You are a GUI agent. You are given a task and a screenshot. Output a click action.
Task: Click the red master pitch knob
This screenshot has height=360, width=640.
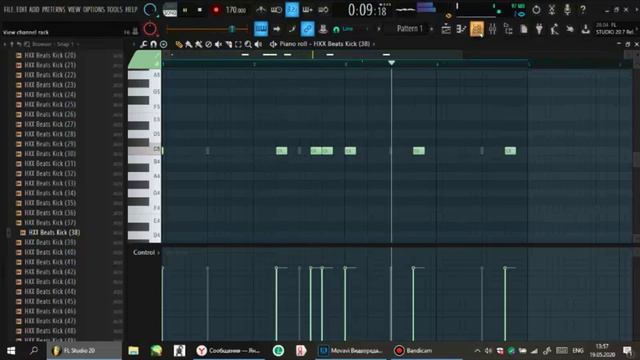[150, 29]
